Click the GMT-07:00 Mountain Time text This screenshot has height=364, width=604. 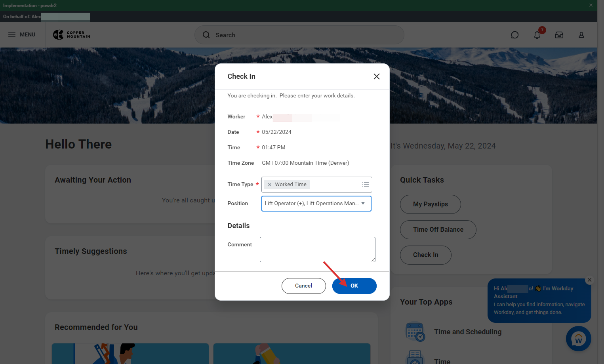coord(305,163)
